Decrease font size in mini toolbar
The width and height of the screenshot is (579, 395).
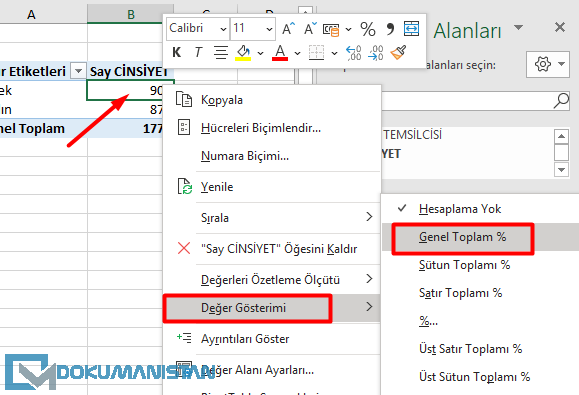pos(310,28)
